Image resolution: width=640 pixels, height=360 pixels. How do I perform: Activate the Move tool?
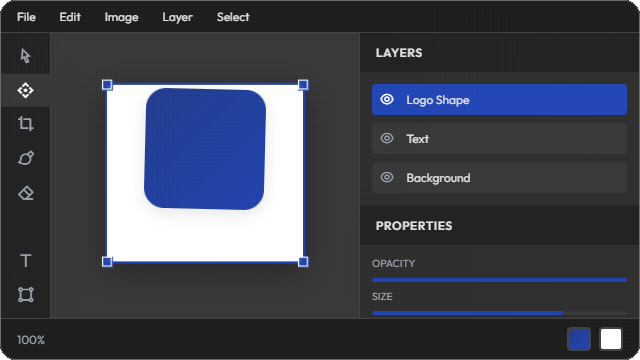click(x=25, y=90)
